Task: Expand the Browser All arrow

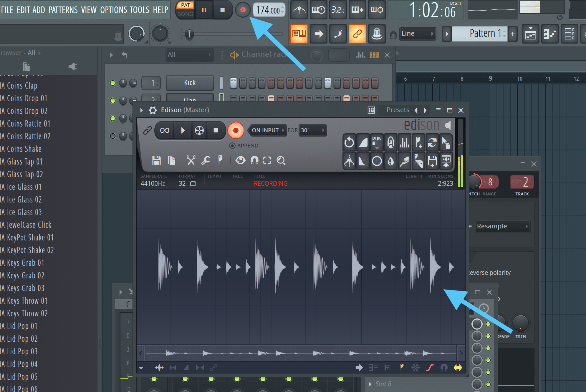Action: (x=39, y=53)
